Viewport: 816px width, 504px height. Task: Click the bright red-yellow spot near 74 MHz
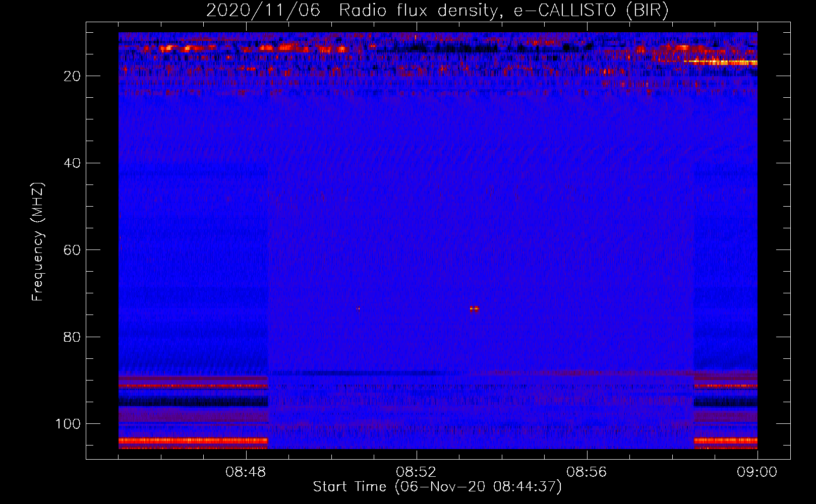(474, 309)
